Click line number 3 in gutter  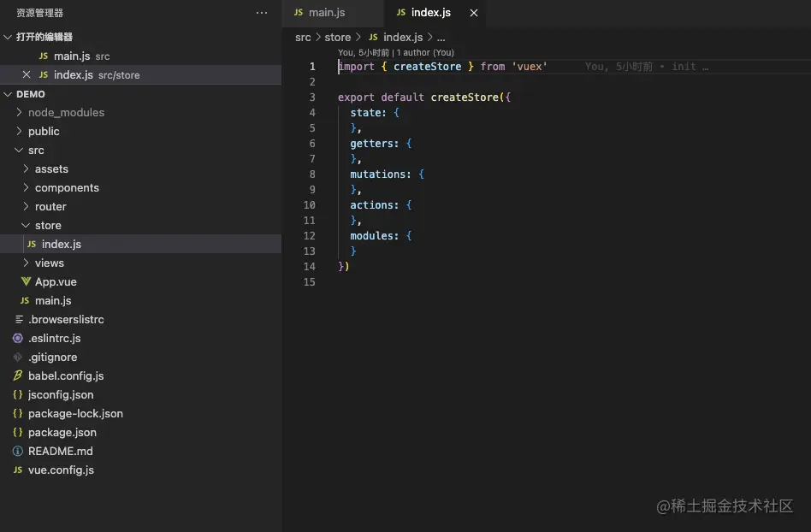[312, 98]
